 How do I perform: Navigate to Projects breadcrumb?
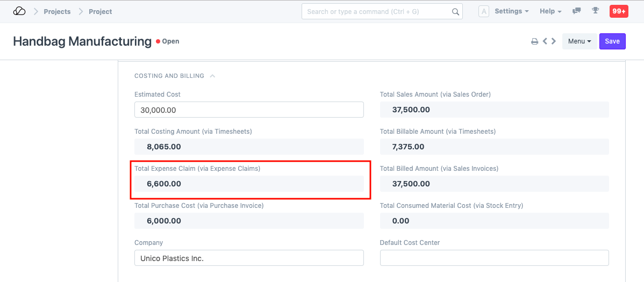(57, 11)
